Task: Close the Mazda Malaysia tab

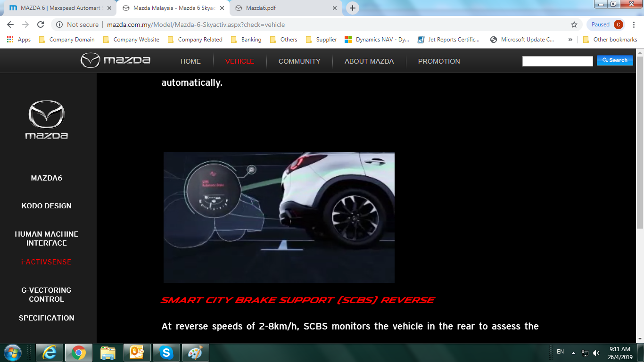Action: click(222, 8)
